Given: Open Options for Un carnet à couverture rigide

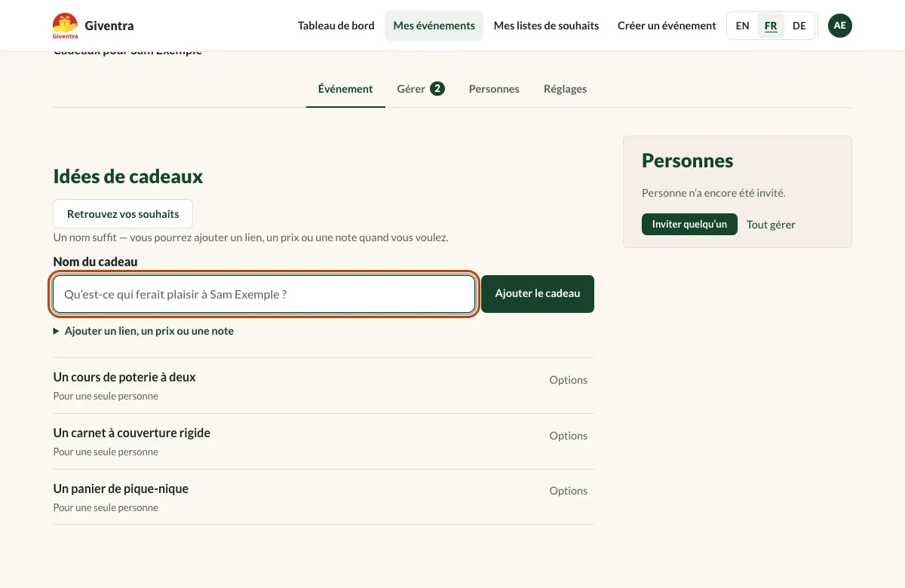Looking at the screenshot, I should (x=568, y=436).
